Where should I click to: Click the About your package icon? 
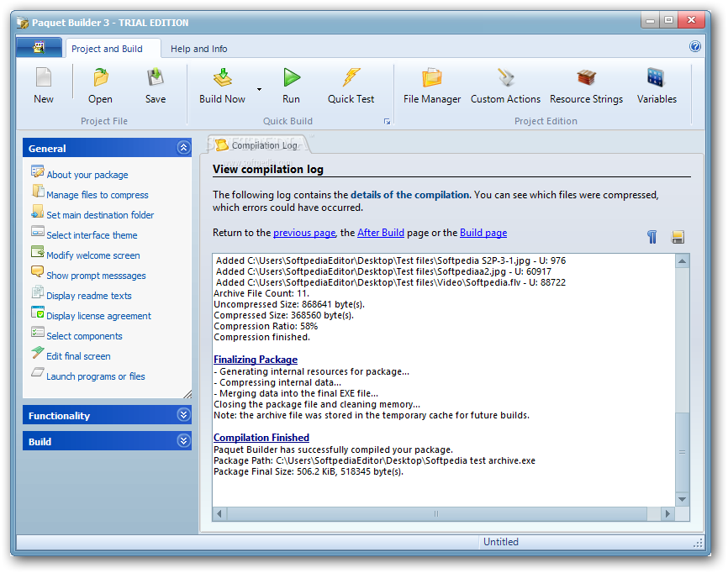point(37,171)
